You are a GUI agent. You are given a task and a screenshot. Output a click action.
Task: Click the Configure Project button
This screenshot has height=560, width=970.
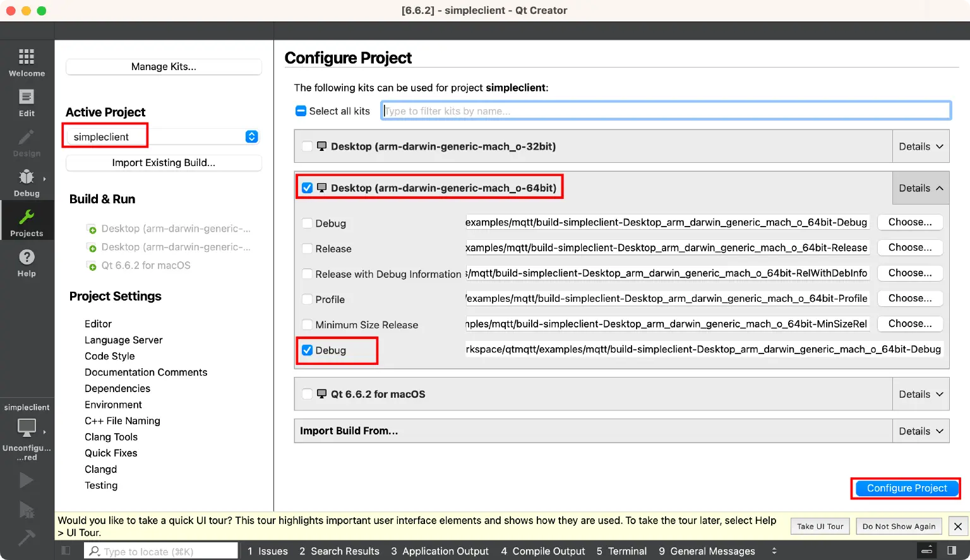(x=906, y=488)
